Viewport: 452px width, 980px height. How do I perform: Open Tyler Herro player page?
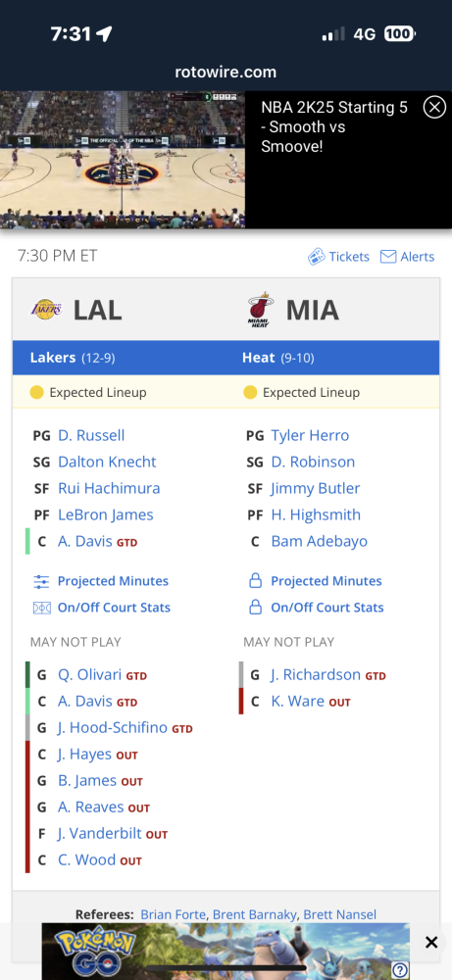[x=310, y=436]
